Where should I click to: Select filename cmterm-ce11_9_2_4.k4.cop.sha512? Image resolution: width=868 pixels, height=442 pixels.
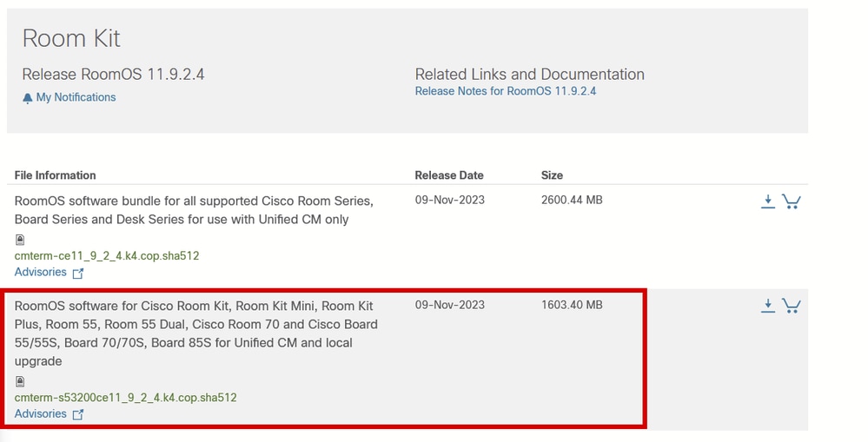click(x=107, y=255)
